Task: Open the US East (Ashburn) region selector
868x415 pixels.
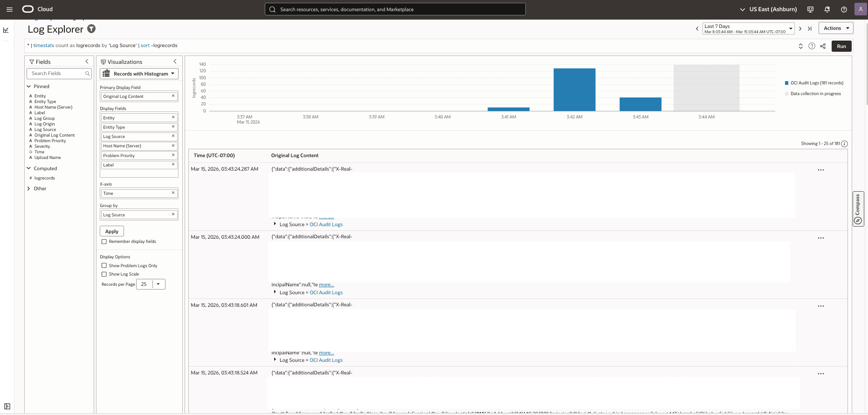Action: (x=768, y=9)
